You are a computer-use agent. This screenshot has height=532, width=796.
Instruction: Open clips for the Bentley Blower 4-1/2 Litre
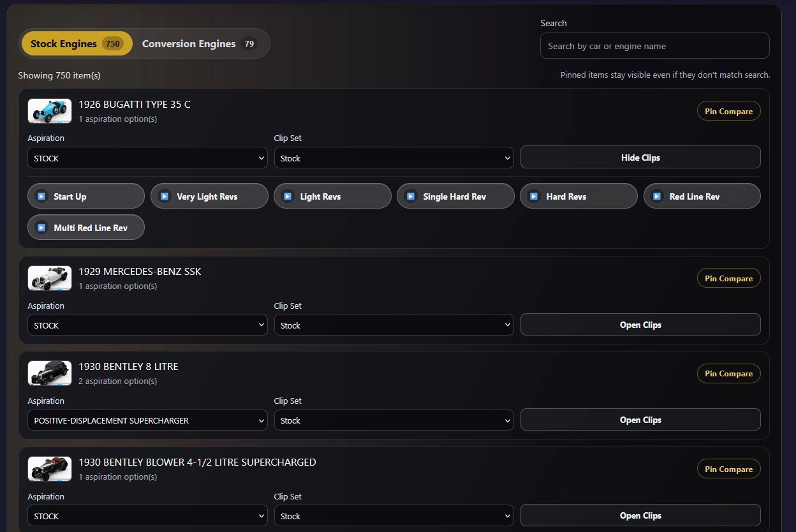click(640, 515)
